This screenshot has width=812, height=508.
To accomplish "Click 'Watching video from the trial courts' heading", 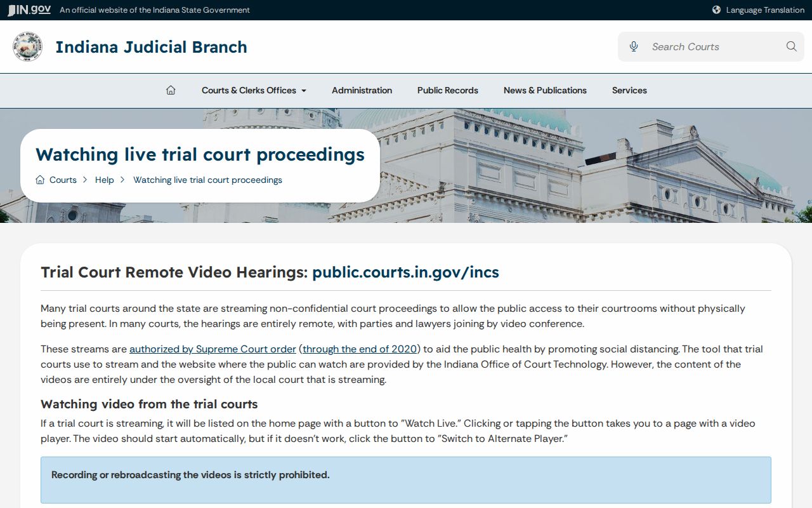I will coord(149,404).
